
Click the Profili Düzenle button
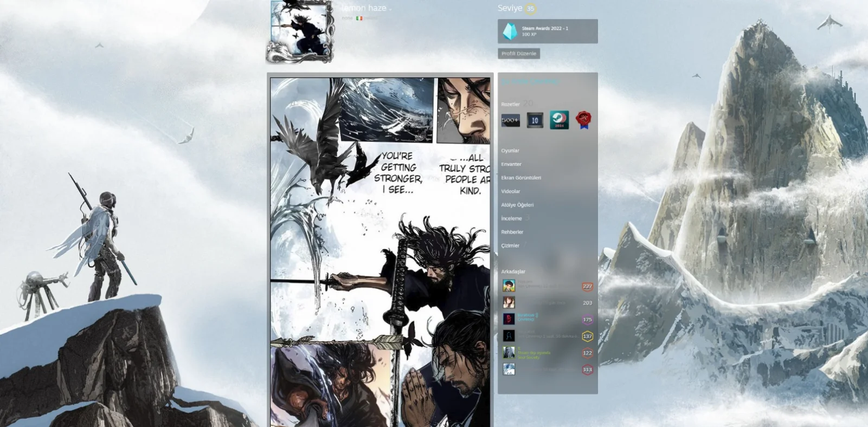[x=519, y=54]
